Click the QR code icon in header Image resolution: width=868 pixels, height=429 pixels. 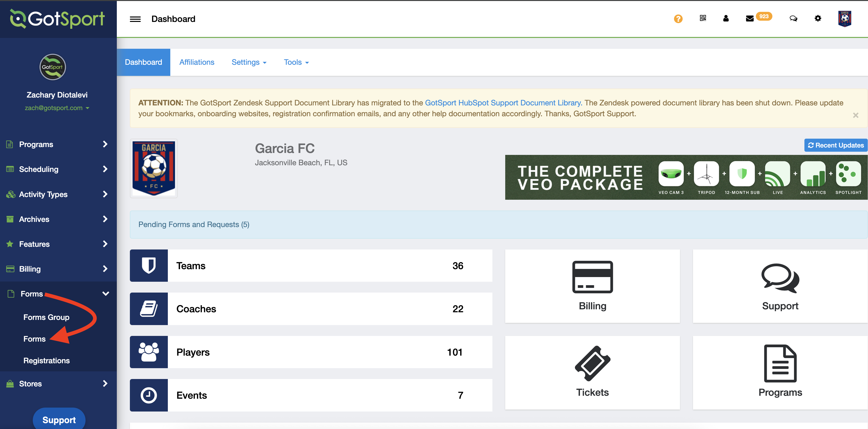pyautogui.click(x=703, y=18)
